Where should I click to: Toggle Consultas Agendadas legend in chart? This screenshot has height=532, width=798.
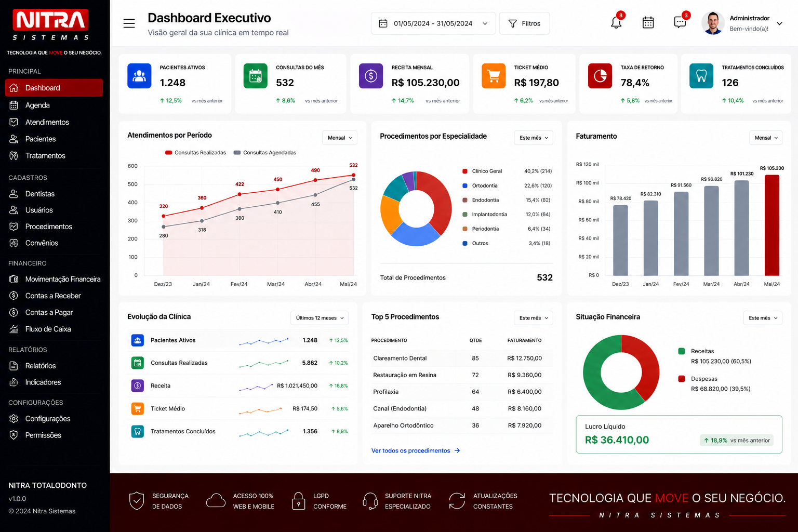pyautogui.click(x=265, y=153)
